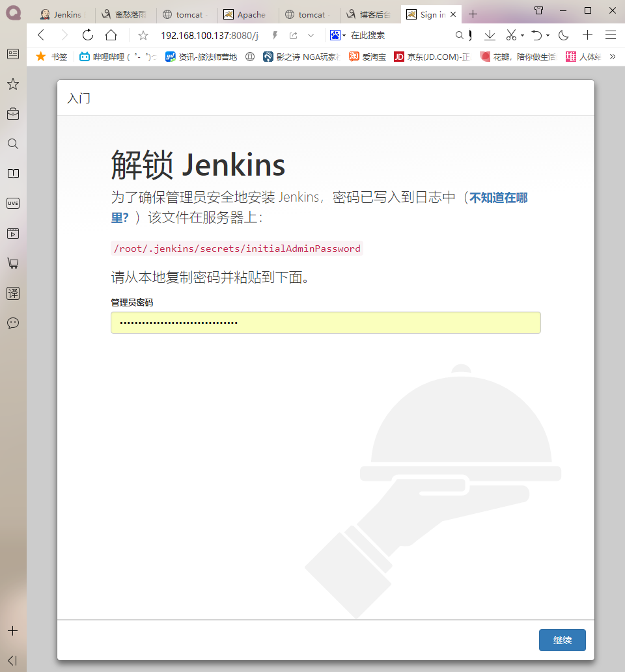This screenshot has height=672, width=625.
Task: Expand the address bar dropdown chevron
Action: click(x=311, y=36)
